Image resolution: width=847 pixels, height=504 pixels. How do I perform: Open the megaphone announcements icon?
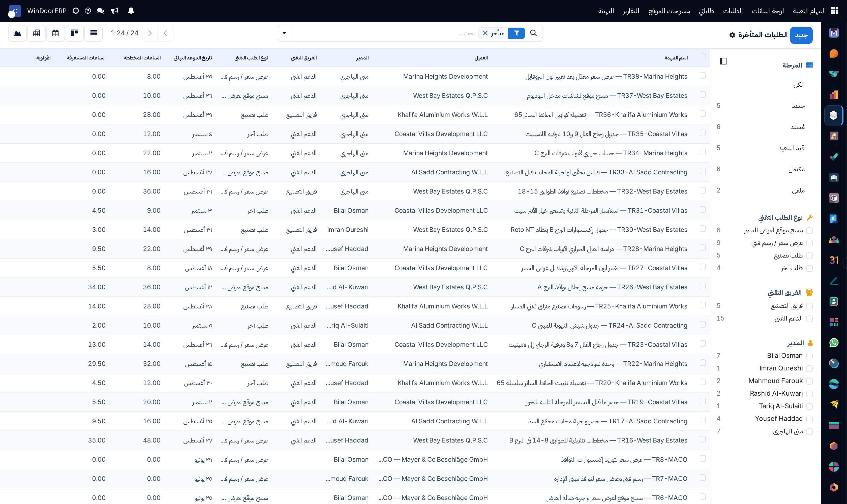tap(114, 11)
